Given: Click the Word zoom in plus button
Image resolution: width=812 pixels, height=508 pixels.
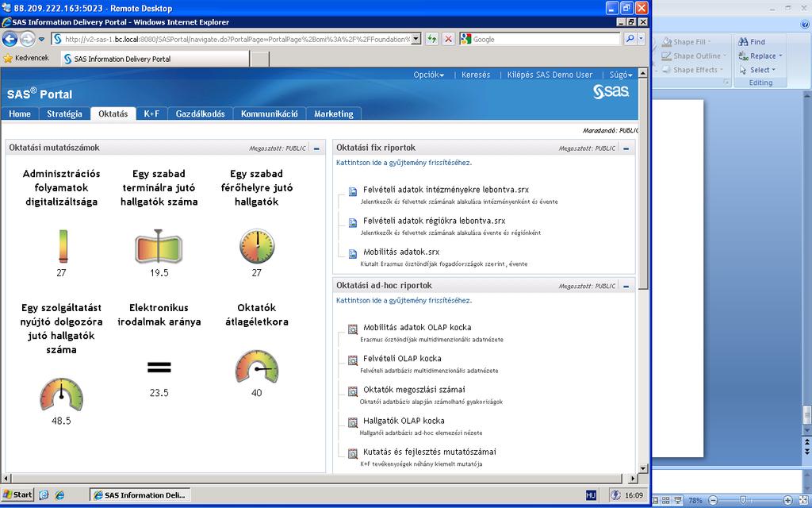Looking at the screenshot, I should pos(787,500).
